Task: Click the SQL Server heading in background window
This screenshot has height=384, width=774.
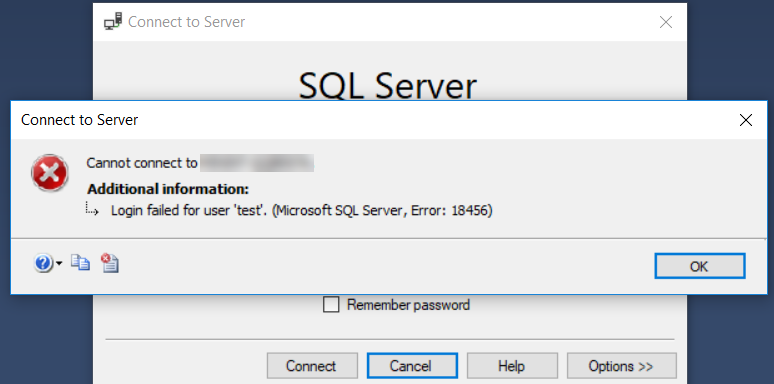Action: [x=388, y=86]
